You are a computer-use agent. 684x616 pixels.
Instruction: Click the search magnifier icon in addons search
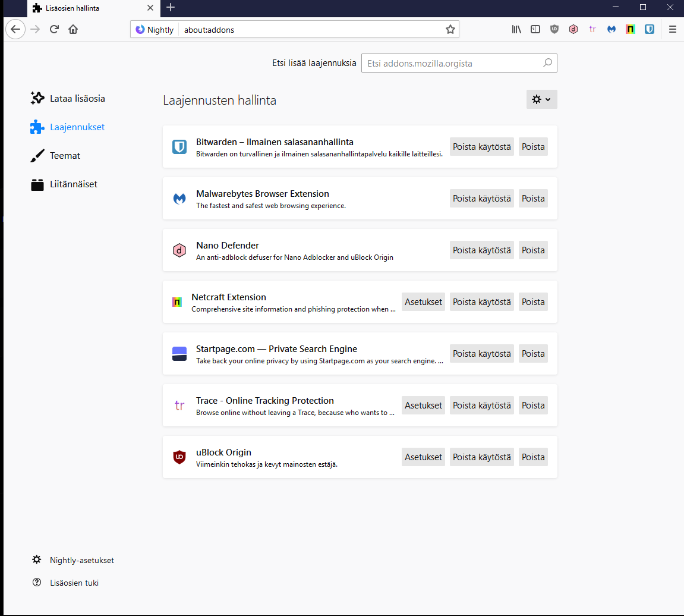547,63
